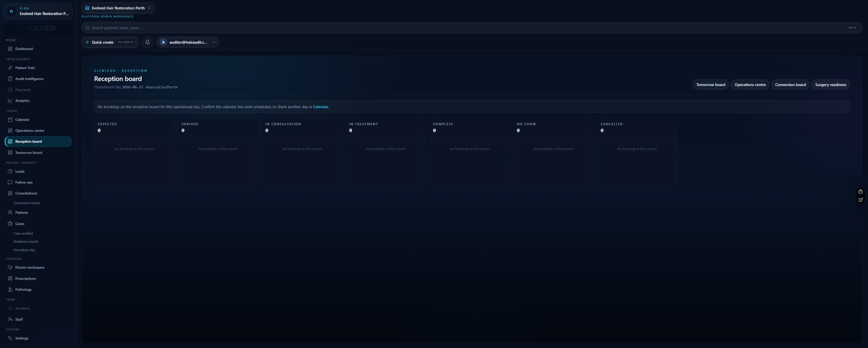Open the Analytics chart icon
868x348 pixels.
(10, 101)
